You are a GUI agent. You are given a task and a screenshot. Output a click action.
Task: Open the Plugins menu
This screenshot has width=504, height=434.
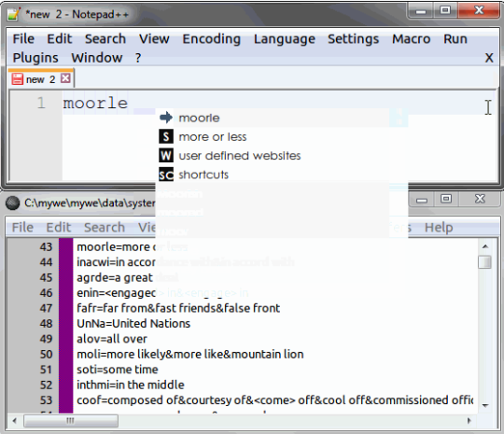pos(35,58)
